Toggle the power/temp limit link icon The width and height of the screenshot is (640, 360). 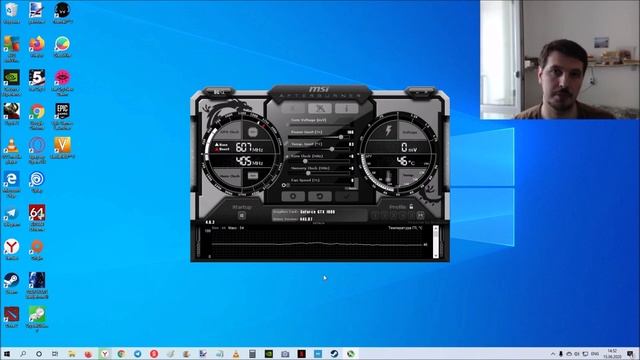pyautogui.click(x=287, y=144)
